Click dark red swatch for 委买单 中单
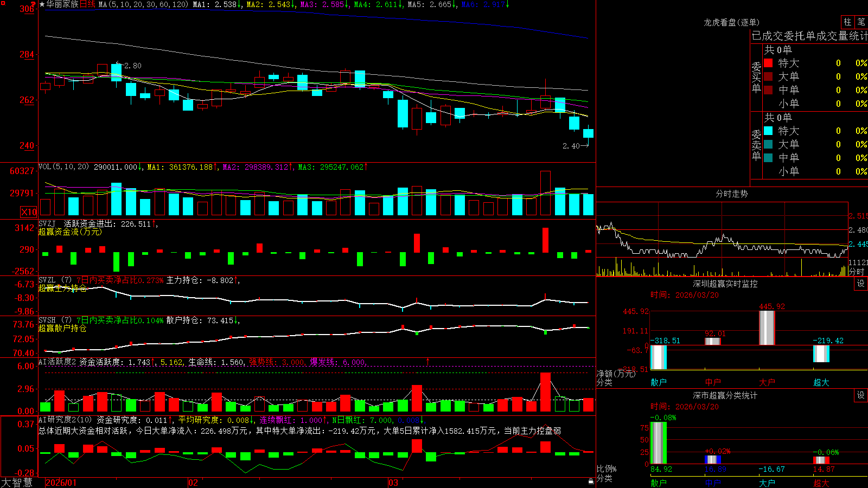The height and width of the screenshot is (488, 868). click(x=768, y=89)
